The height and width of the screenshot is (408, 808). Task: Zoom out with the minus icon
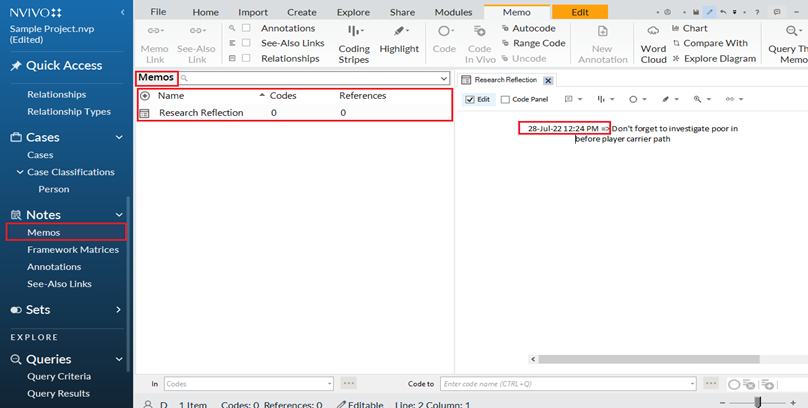click(722, 403)
